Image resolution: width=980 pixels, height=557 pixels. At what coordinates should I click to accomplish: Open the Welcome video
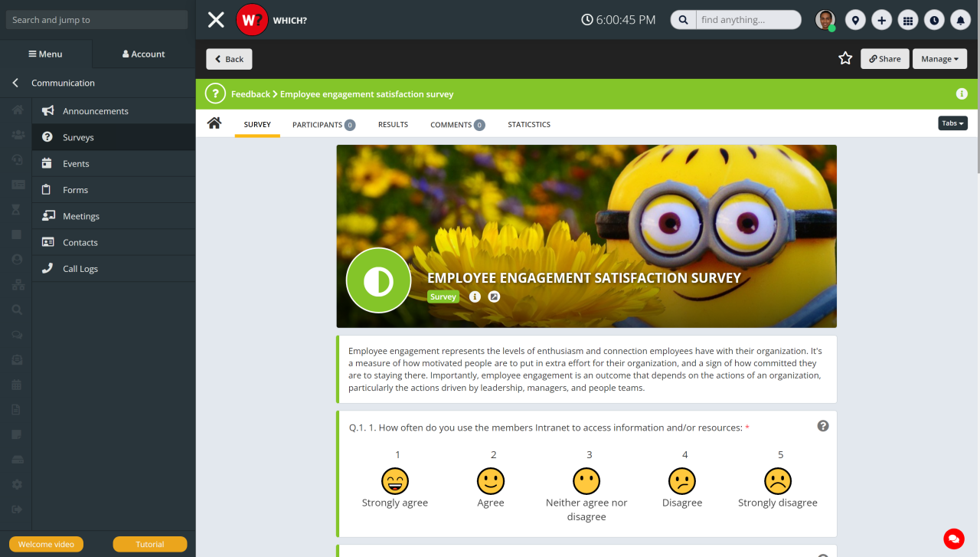coord(46,544)
